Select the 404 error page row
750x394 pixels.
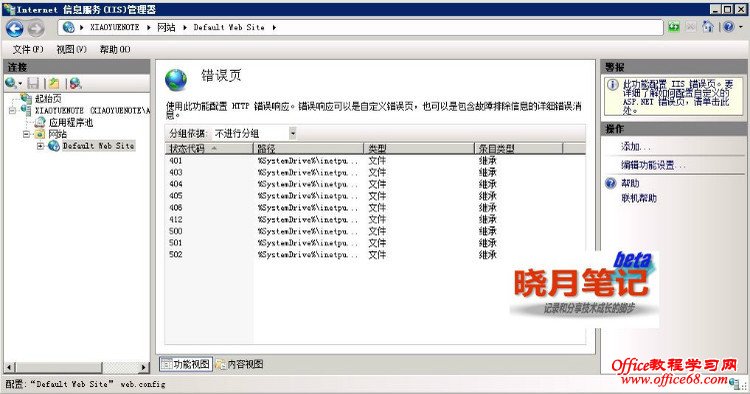[x=375, y=184]
